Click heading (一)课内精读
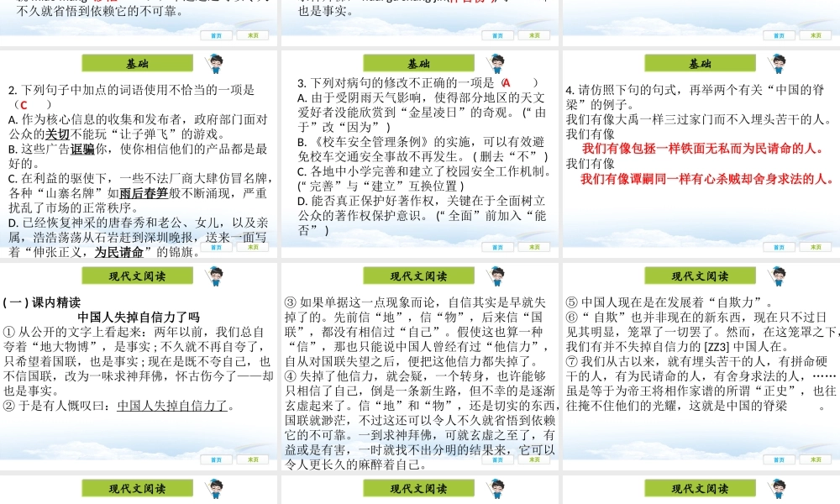840x504 pixels. coord(42,302)
